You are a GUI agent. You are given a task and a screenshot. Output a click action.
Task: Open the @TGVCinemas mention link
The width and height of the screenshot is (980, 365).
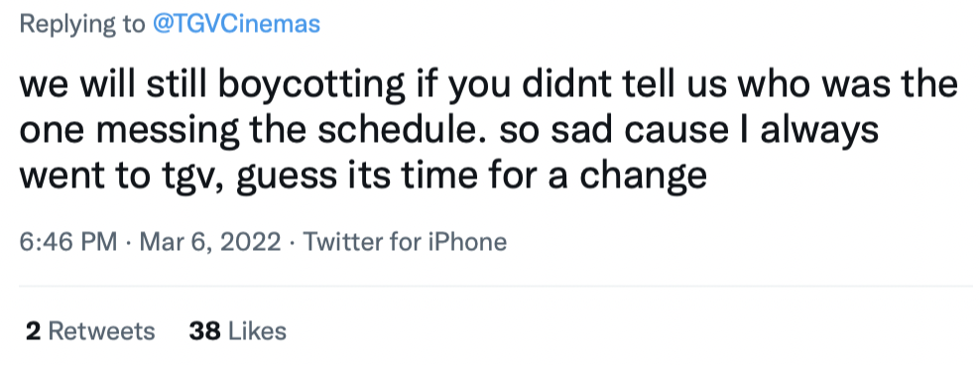click(236, 24)
